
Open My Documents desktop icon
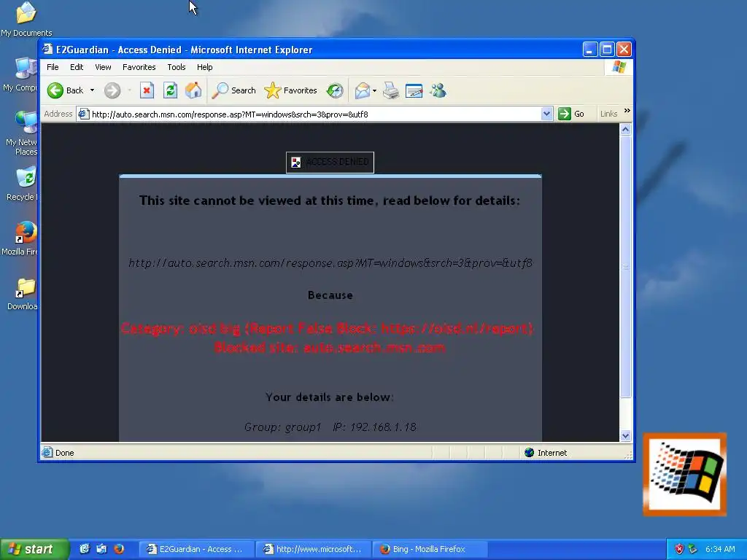26,19
